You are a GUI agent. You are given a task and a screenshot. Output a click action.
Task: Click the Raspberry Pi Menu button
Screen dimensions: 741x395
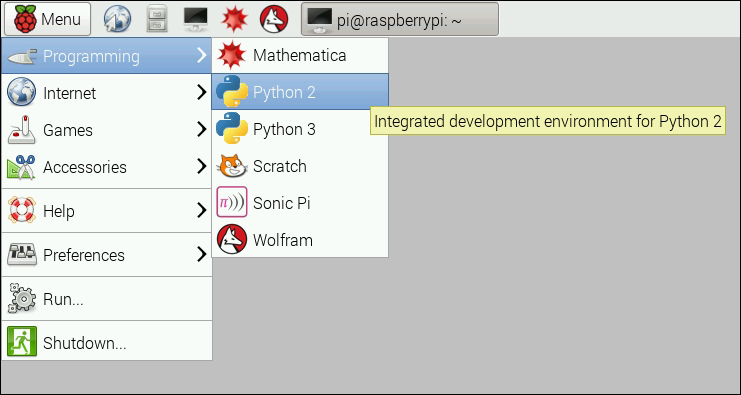click(x=47, y=19)
